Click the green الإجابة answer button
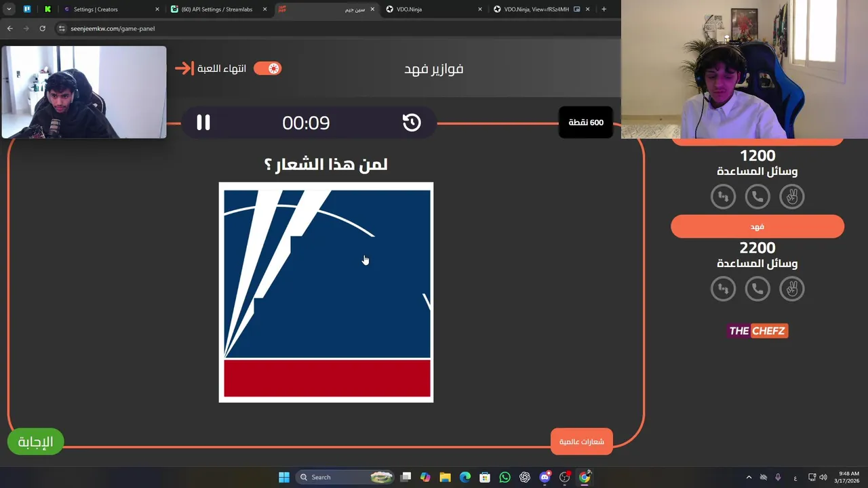868x488 pixels. [x=35, y=442]
